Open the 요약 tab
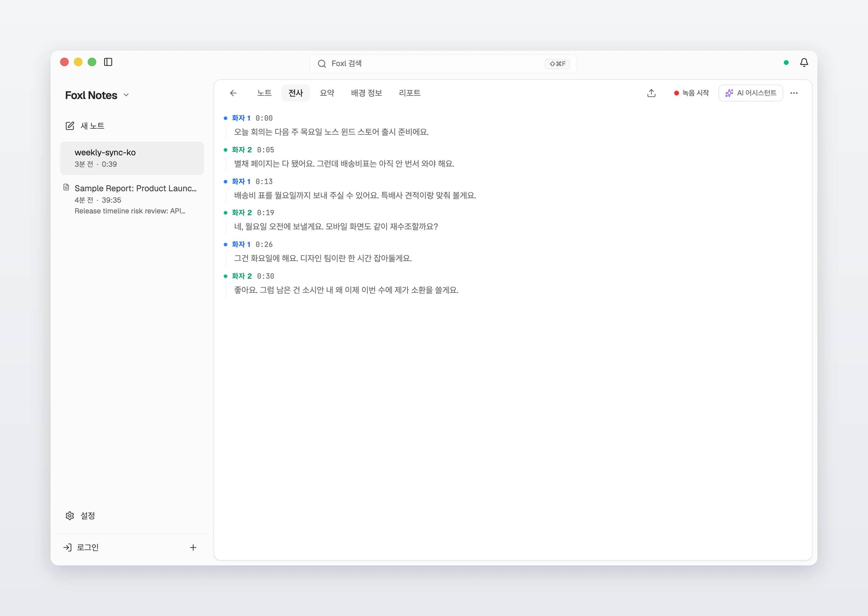This screenshot has height=616, width=868. click(x=327, y=93)
